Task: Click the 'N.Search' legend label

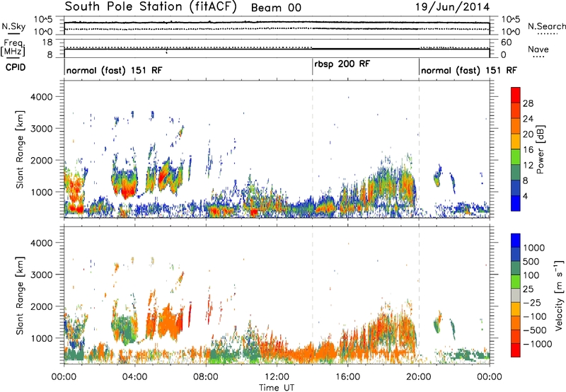Action: click(x=546, y=26)
